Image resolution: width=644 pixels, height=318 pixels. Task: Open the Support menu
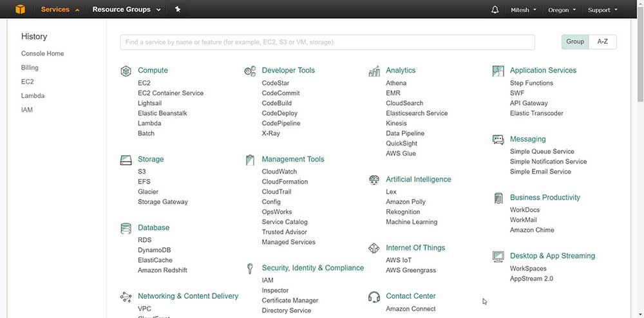[602, 10]
